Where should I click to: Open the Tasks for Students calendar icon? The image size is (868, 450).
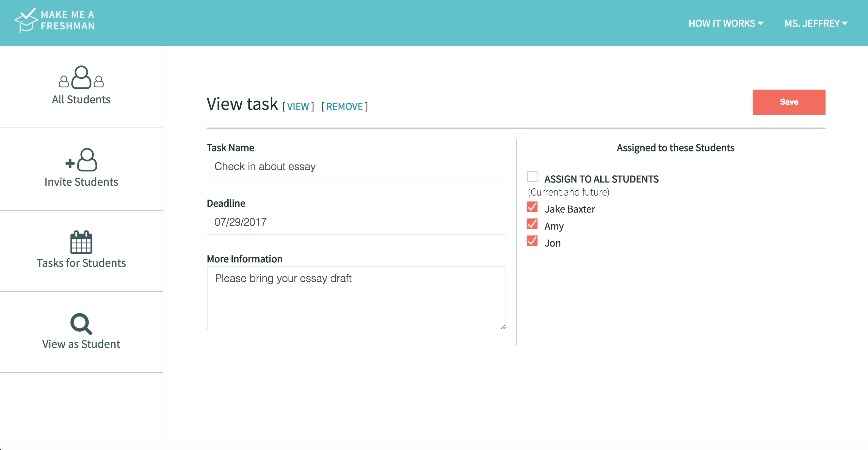[81, 242]
